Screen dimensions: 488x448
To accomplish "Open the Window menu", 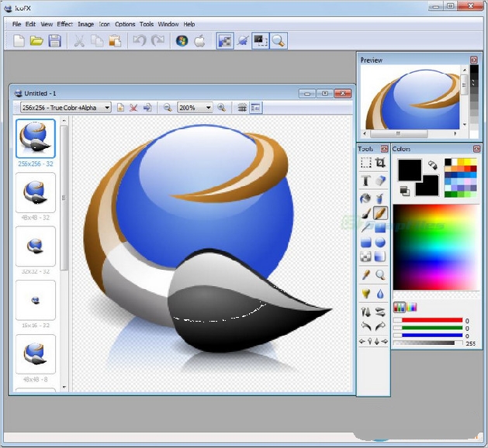I will click(x=168, y=24).
